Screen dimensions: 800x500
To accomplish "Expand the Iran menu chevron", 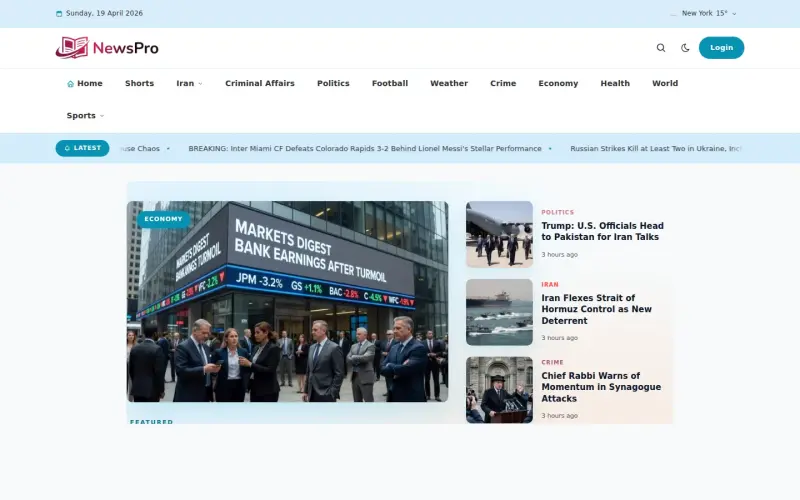I will click(200, 84).
